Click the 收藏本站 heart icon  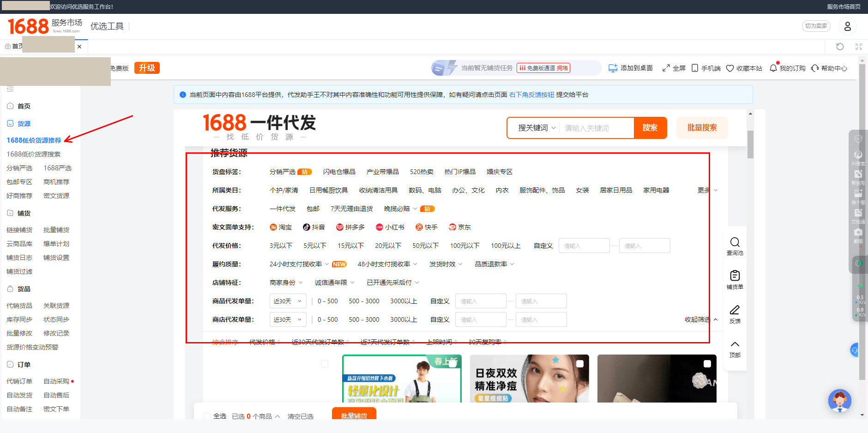point(730,68)
